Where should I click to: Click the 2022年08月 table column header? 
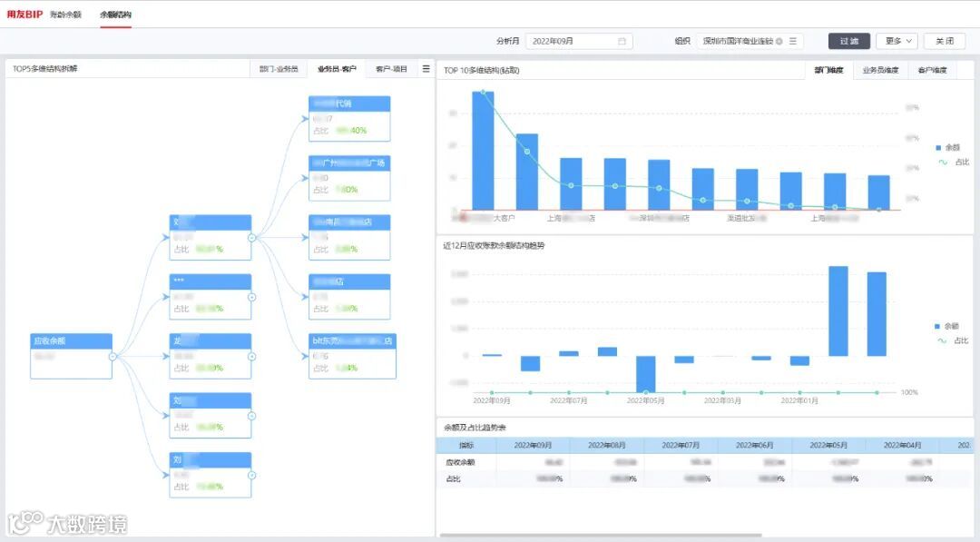click(x=607, y=445)
